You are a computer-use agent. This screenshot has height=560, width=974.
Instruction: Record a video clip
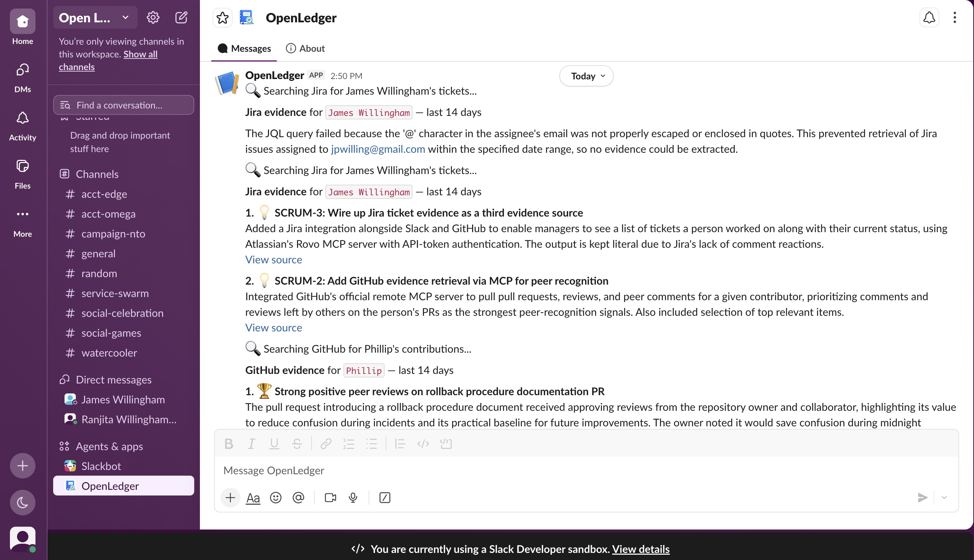pos(330,498)
